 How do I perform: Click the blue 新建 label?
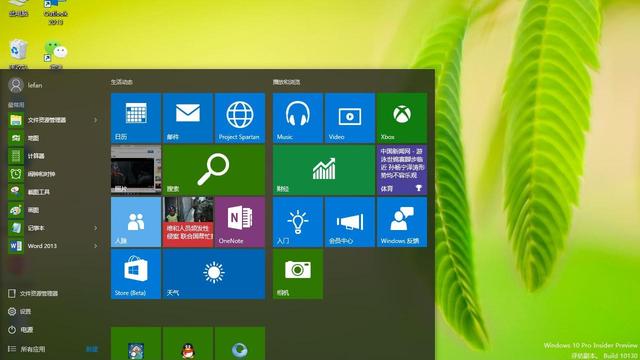tap(92, 349)
